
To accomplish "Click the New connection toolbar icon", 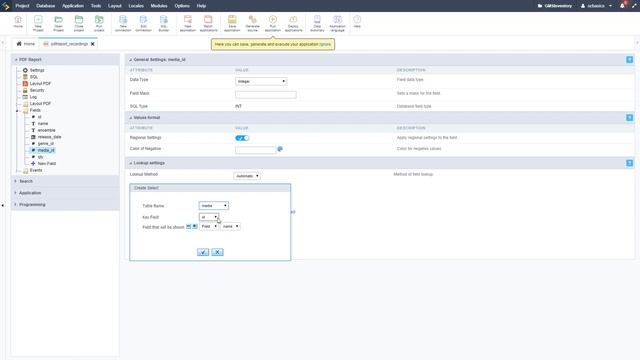I will click(123, 23).
